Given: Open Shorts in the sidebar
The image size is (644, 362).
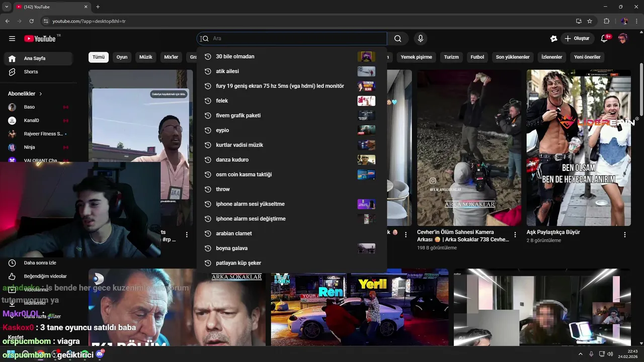Looking at the screenshot, I should tap(38, 72).
